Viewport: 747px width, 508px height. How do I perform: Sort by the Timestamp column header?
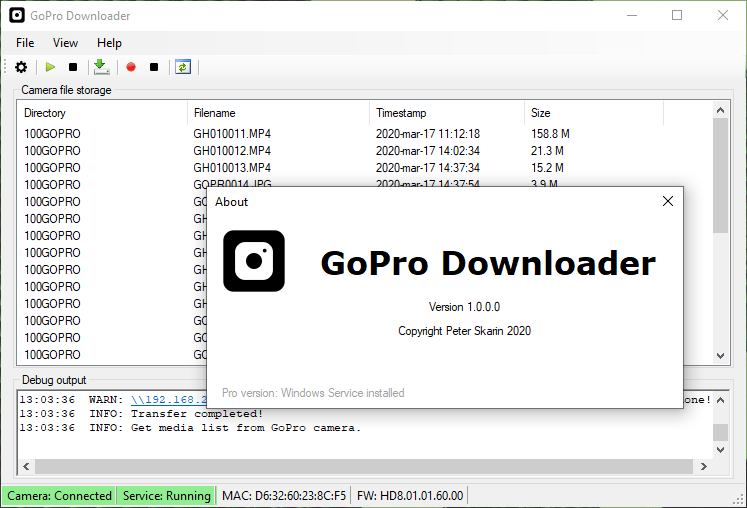(447, 113)
